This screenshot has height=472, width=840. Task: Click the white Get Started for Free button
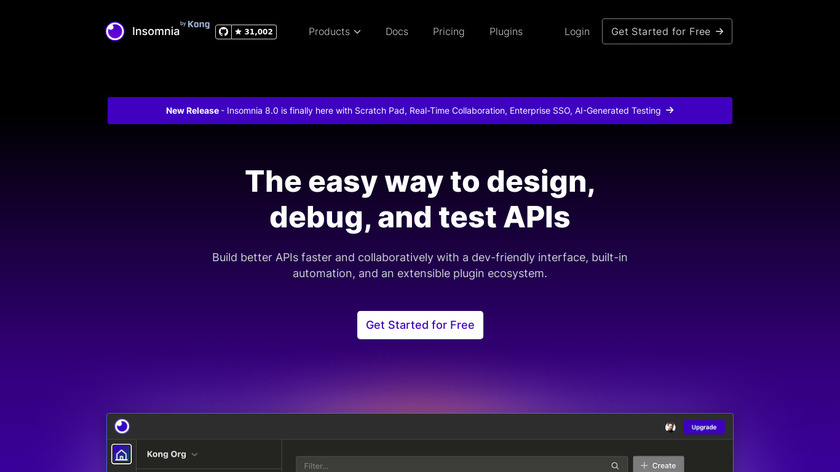[420, 325]
